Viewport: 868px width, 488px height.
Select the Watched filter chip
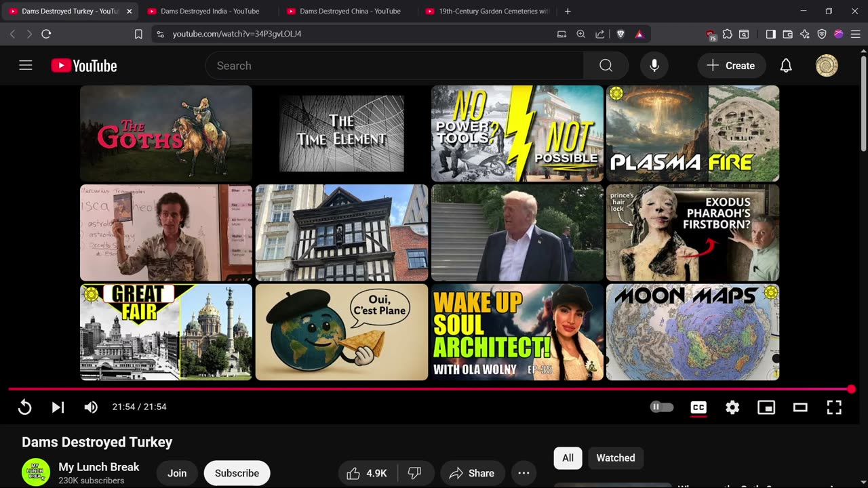(616, 457)
